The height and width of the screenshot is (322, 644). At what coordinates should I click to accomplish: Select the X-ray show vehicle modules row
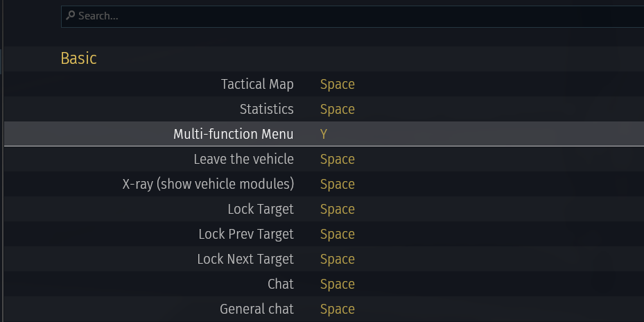pyautogui.click(x=324, y=184)
